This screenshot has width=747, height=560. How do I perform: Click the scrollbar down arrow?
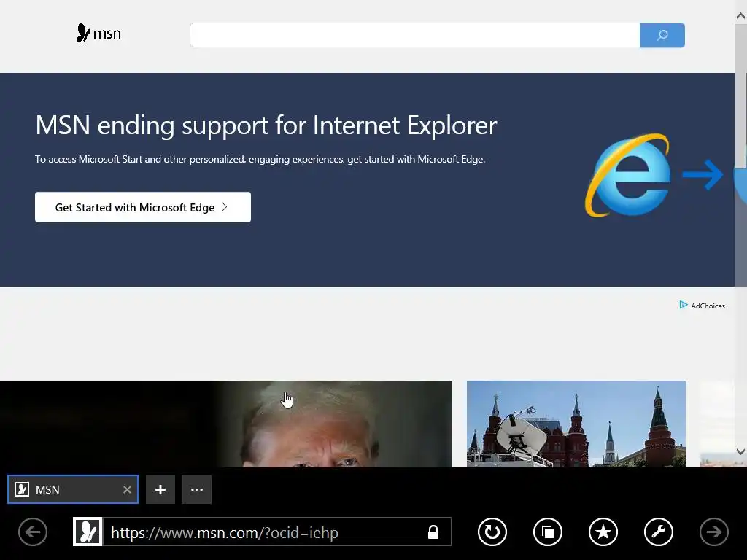click(741, 451)
